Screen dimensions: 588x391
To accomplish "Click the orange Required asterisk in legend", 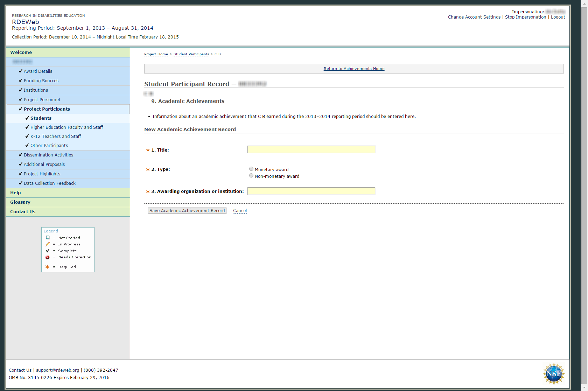I will [x=48, y=267].
